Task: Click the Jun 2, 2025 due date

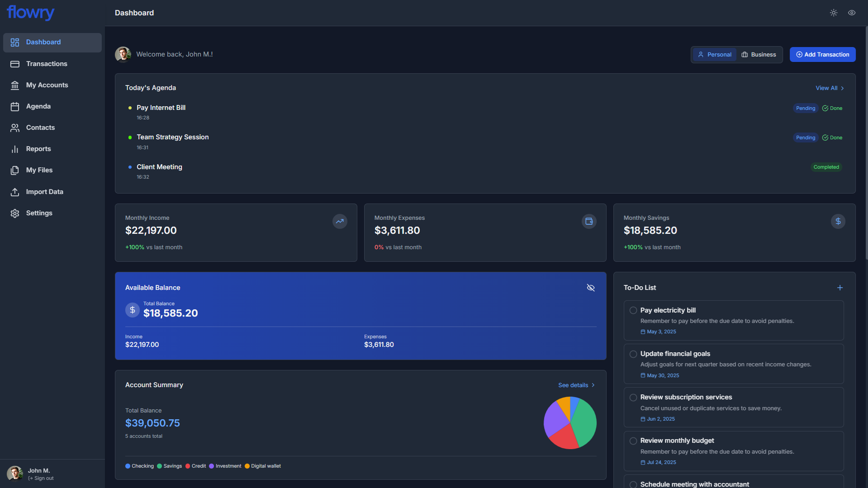Action: [x=658, y=419]
